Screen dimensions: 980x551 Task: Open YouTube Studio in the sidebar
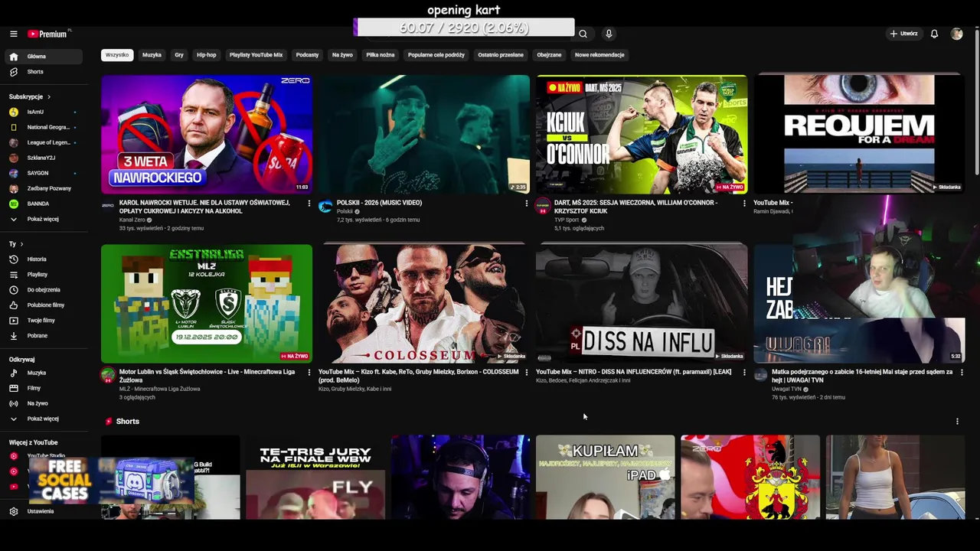47,456
